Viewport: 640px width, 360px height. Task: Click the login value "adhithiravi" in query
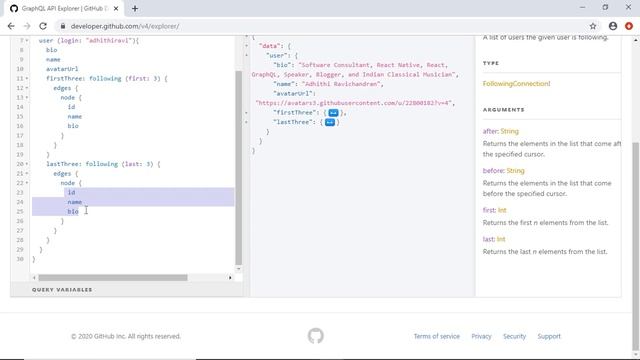tap(109, 40)
